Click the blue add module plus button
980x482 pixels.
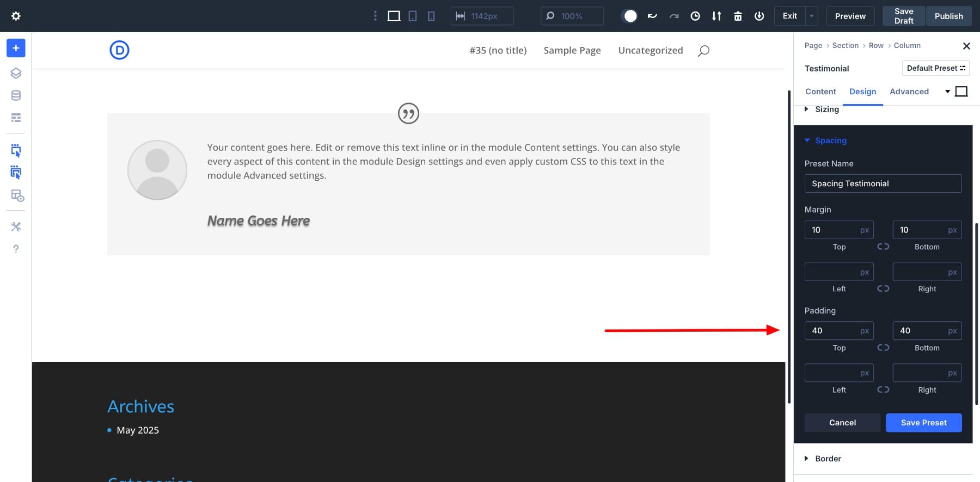tap(16, 48)
